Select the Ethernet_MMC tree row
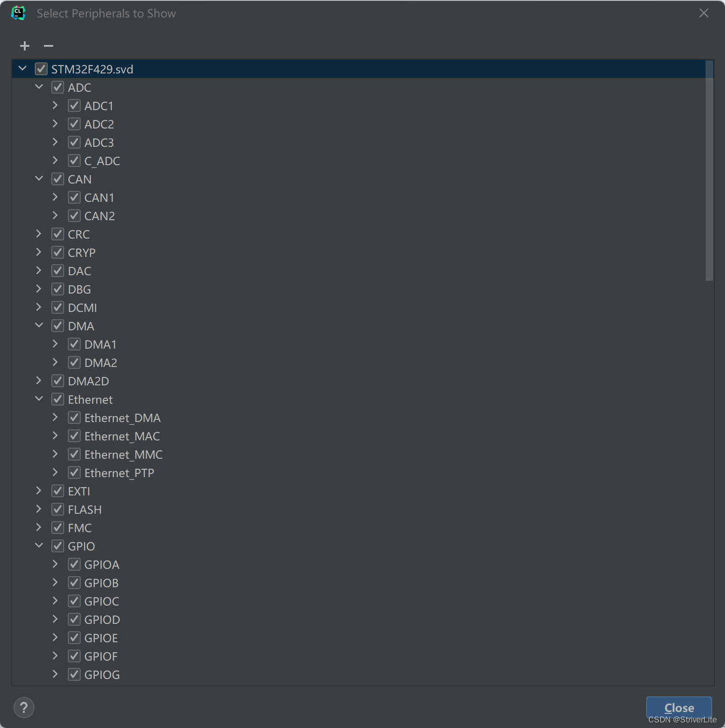 click(358, 454)
